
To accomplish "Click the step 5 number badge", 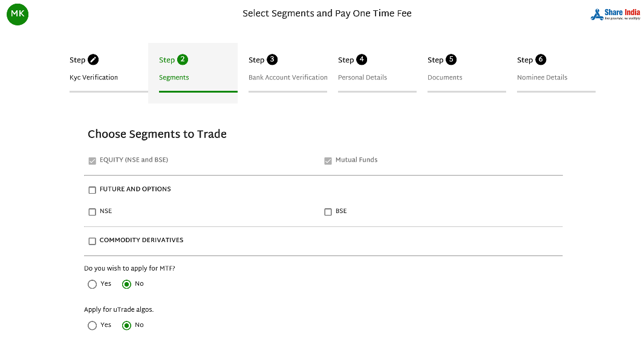I will click(x=451, y=59).
